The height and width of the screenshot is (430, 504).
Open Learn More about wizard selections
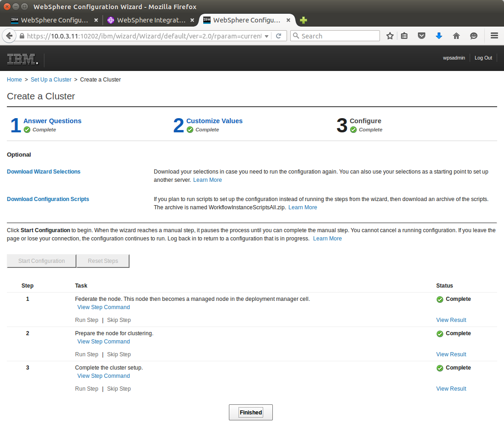tap(207, 180)
